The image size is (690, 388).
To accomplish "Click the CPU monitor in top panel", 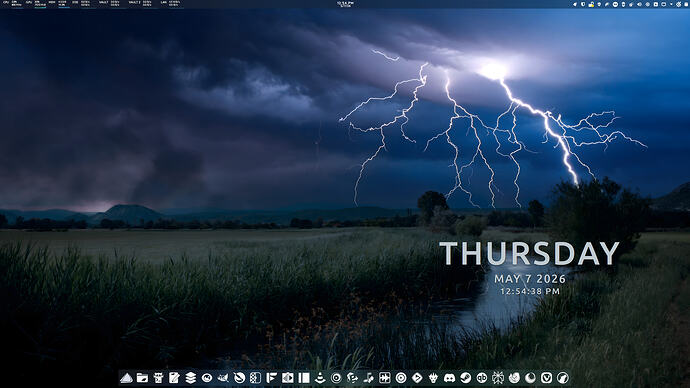I will [x=13, y=4].
